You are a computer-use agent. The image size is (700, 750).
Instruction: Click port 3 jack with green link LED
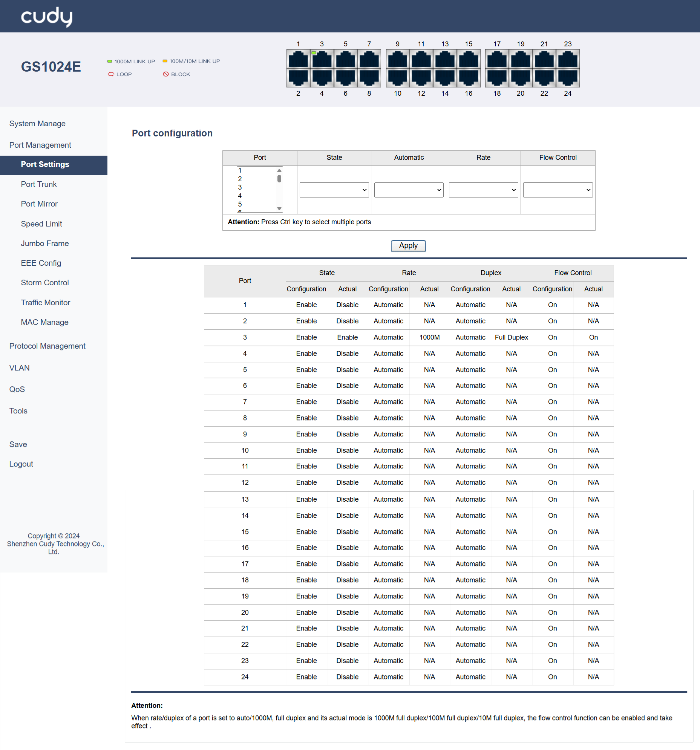[x=322, y=60]
